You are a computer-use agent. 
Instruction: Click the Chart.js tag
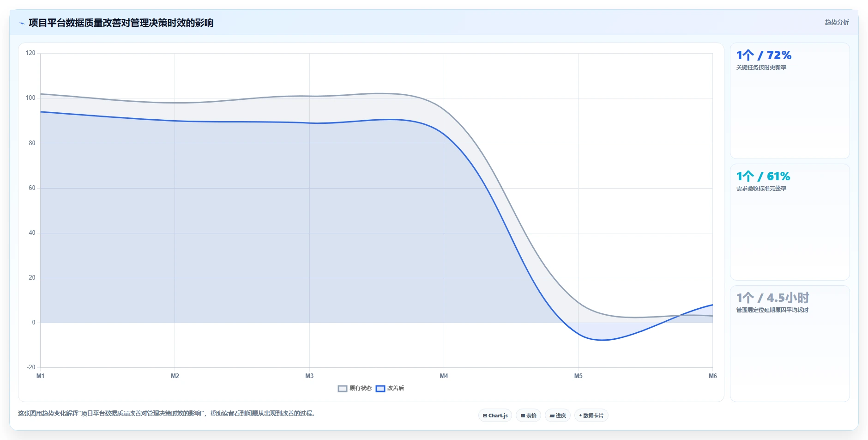pyautogui.click(x=495, y=416)
